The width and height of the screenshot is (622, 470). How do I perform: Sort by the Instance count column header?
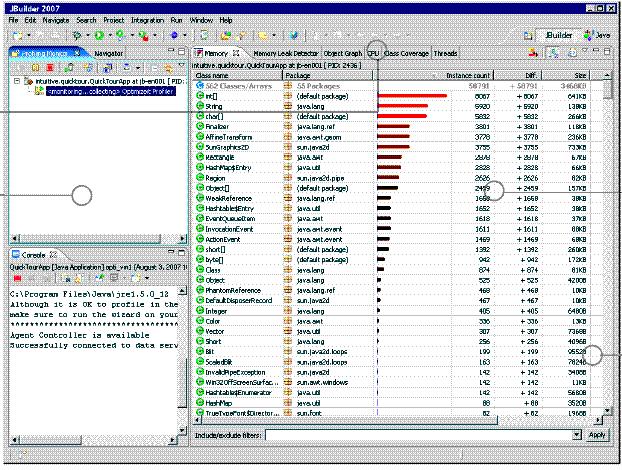pyautogui.click(x=433, y=75)
